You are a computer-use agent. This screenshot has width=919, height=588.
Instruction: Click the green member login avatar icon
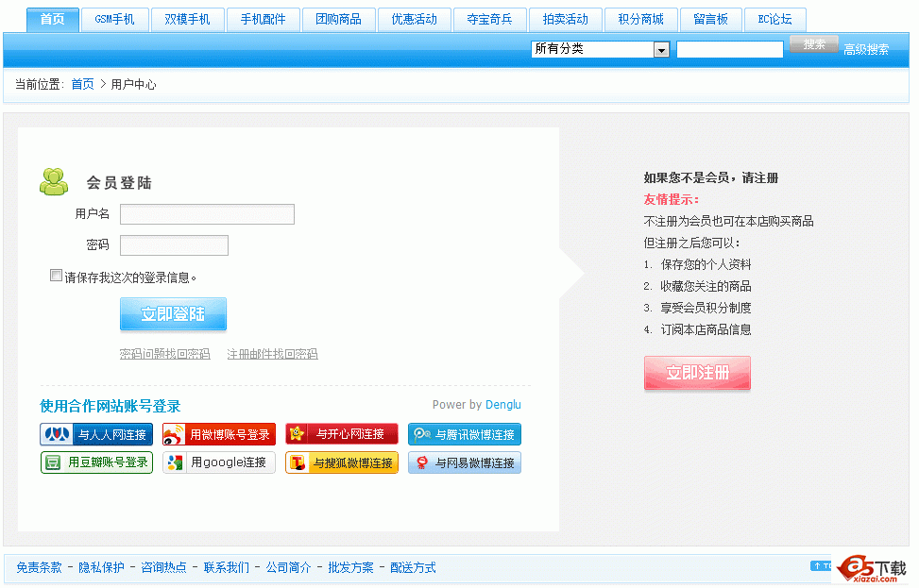(53, 181)
